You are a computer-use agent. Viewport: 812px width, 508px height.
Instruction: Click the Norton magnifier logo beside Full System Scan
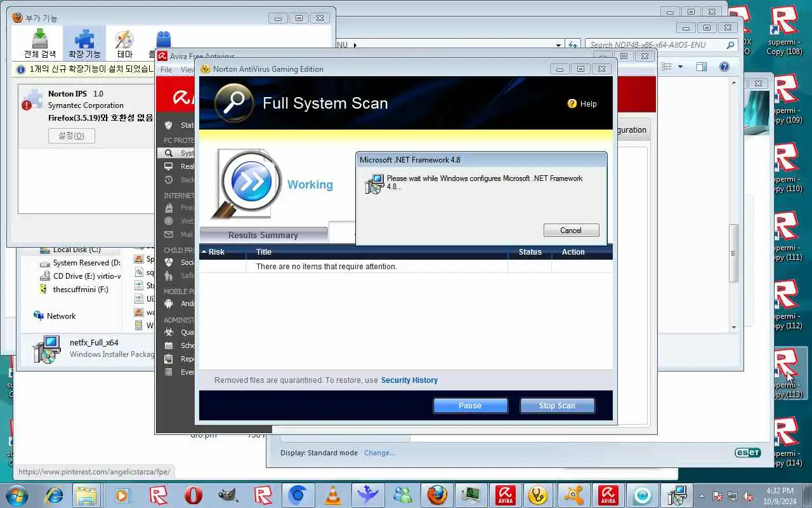point(234,102)
